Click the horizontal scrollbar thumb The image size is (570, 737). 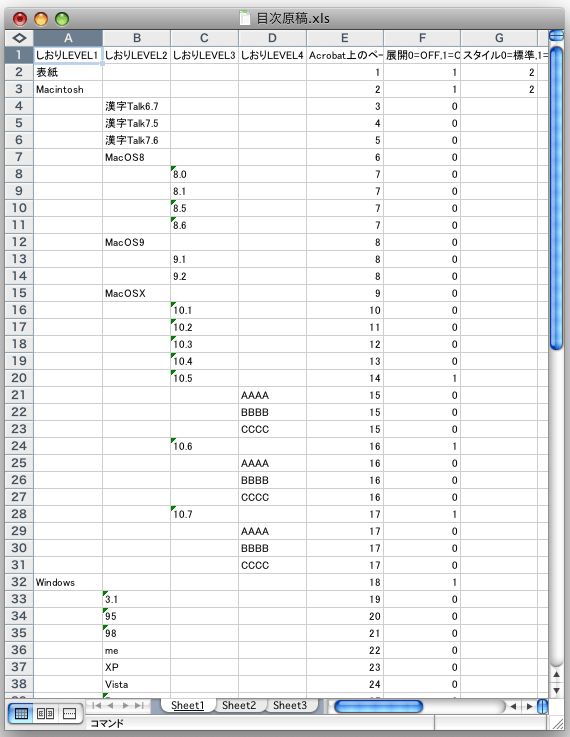(378, 706)
